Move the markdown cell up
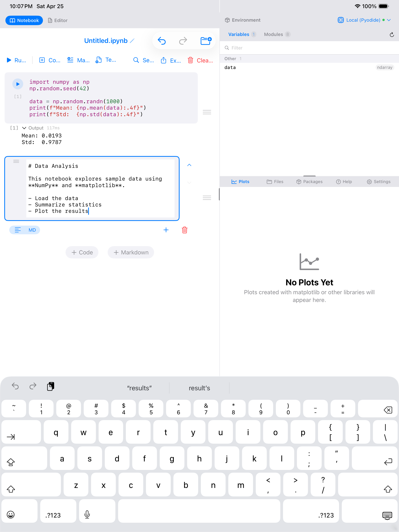Screen dimensions: 399x532 click(189, 165)
